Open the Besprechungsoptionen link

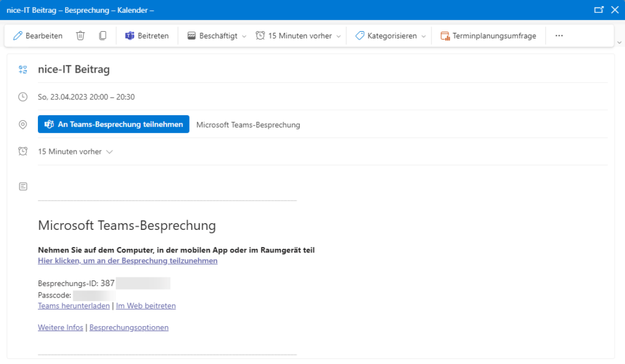129,327
